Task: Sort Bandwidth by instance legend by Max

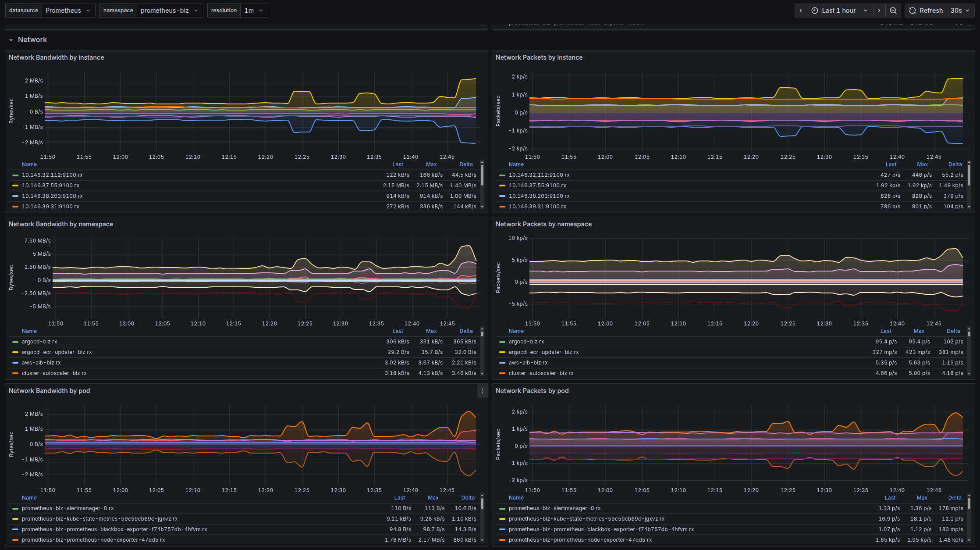Action: click(x=431, y=164)
